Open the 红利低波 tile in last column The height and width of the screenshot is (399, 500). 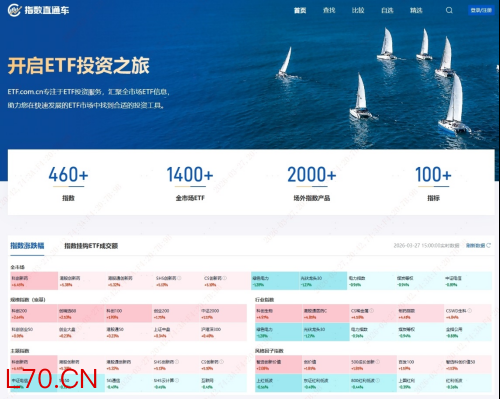coord(468,383)
